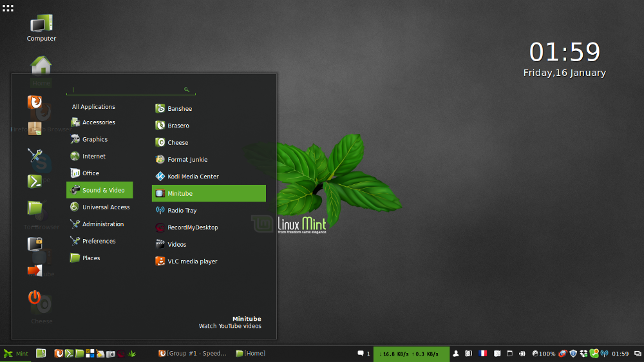644x362 pixels.
Task: Launch Firefox from panel launcher
Action: 59,354
